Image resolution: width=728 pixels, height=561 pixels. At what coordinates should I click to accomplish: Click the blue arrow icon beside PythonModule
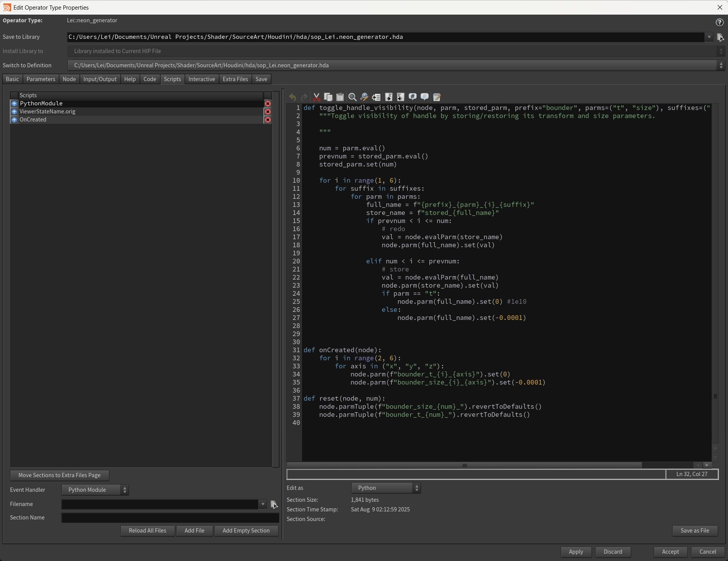point(14,103)
